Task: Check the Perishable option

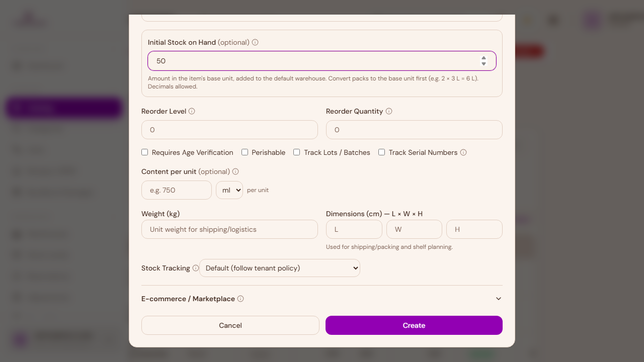Action: pyautogui.click(x=245, y=152)
